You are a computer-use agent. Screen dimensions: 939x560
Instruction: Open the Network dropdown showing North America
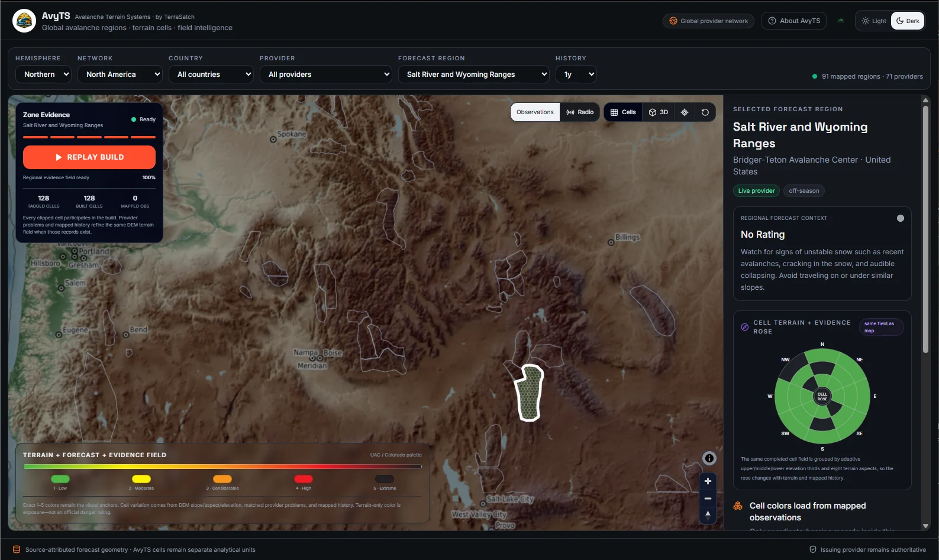(120, 75)
